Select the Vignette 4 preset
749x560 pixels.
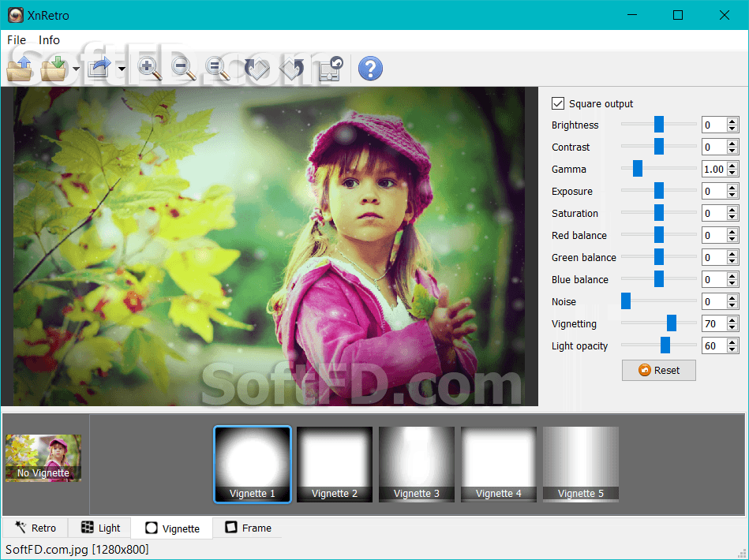[499, 465]
